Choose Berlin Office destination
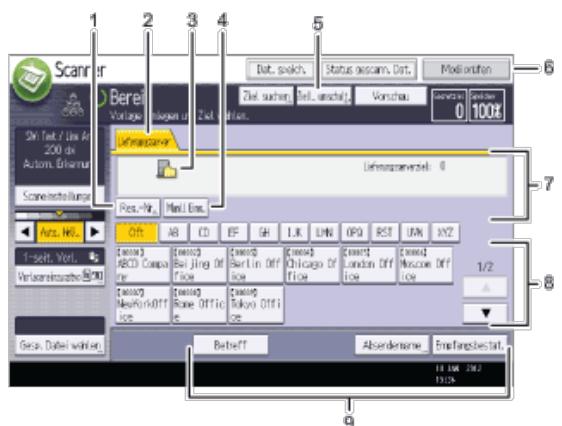This screenshot has height=426, width=562. 256,265
